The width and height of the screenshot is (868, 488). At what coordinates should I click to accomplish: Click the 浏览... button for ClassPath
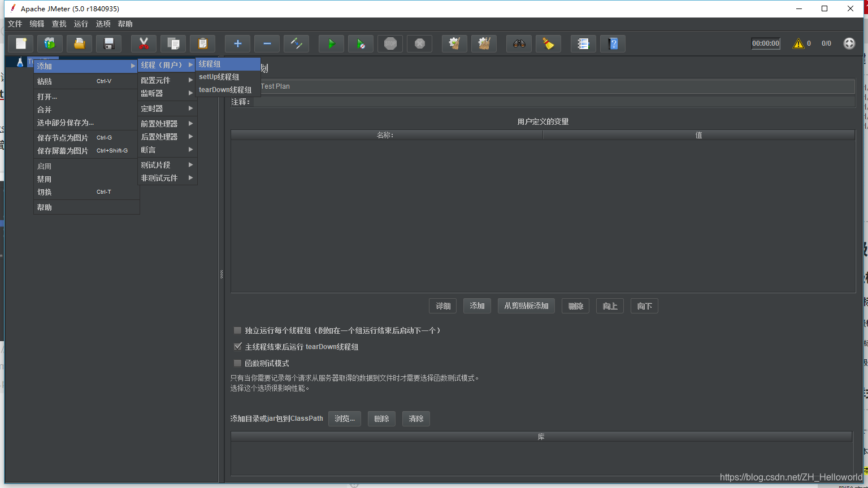tap(345, 419)
